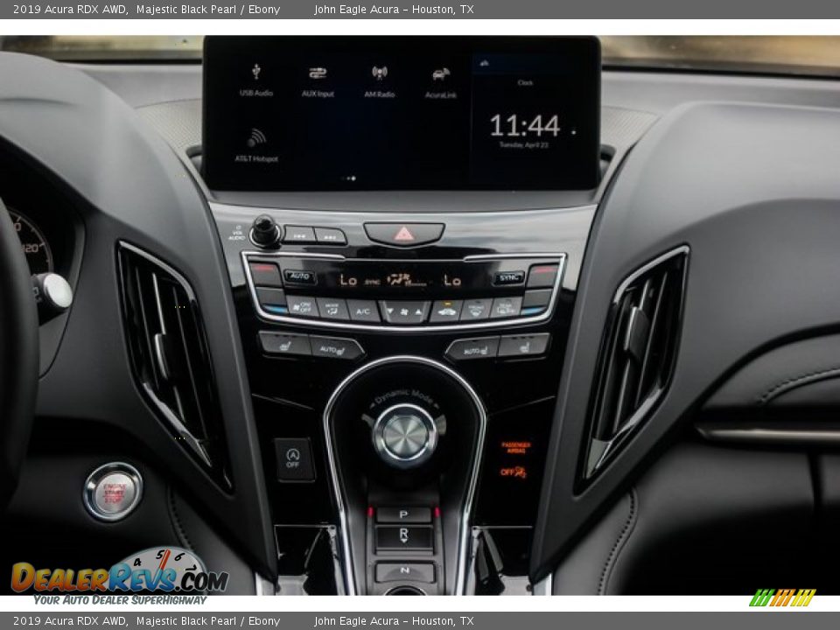Image resolution: width=840 pixels, height=630 pixels.
Task: Turn on the driver heated seat
Action: tap(285, 345)
